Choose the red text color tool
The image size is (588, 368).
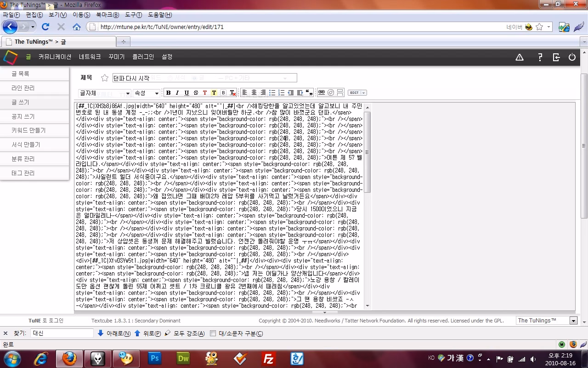click(x=205, y=93)
